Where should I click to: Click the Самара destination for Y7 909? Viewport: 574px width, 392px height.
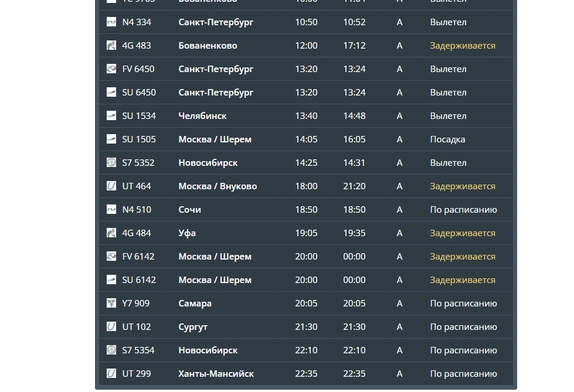click(195, 304)
